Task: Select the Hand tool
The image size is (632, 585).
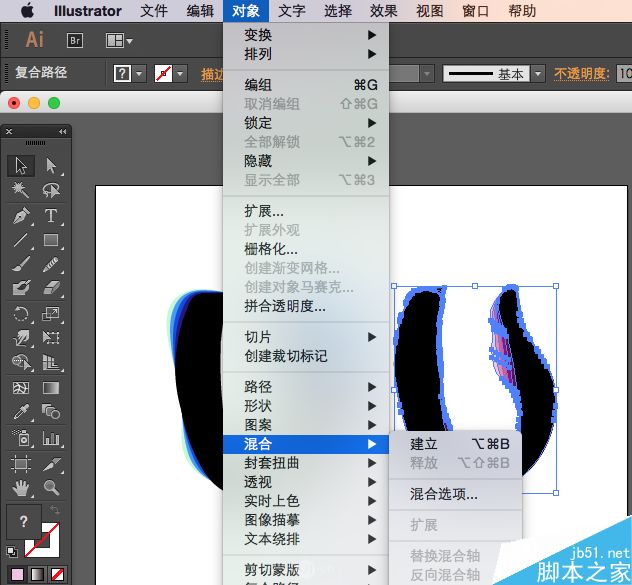Action: (x=21, y=488)
